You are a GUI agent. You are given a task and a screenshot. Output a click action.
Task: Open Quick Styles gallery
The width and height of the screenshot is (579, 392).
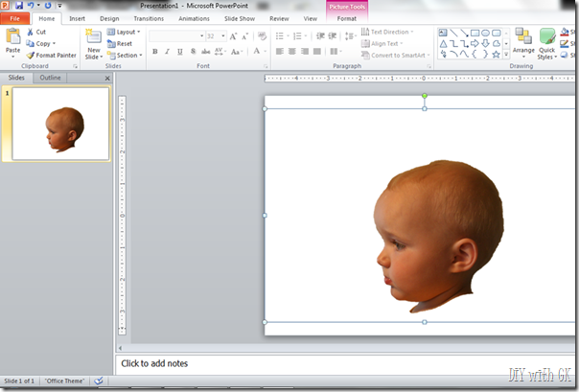(546, 43)
